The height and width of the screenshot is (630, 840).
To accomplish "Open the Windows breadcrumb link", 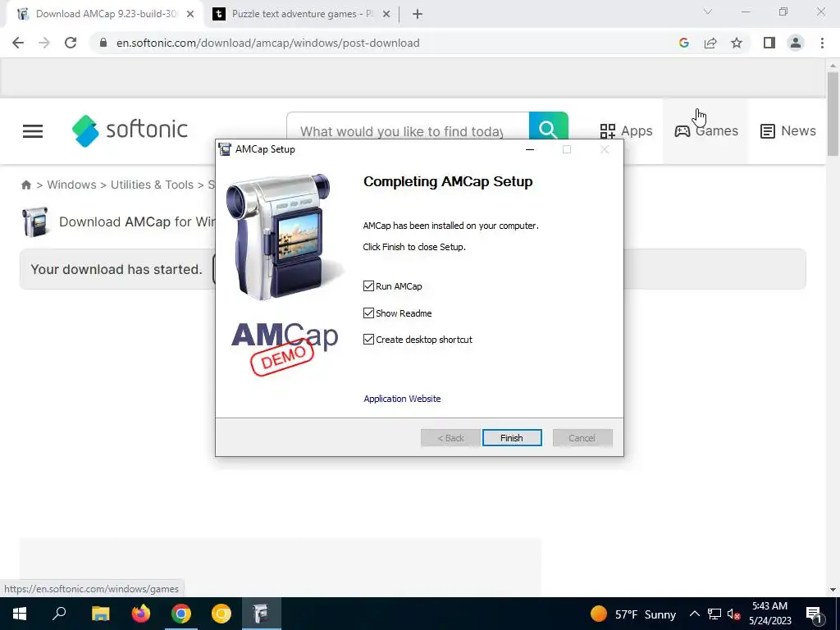I will [x=71, y=185].
